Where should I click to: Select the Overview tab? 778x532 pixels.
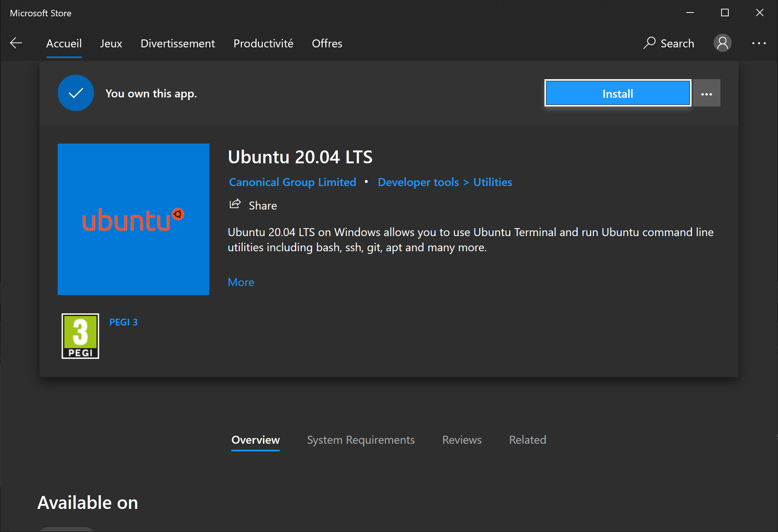click(x=256, y=440)
